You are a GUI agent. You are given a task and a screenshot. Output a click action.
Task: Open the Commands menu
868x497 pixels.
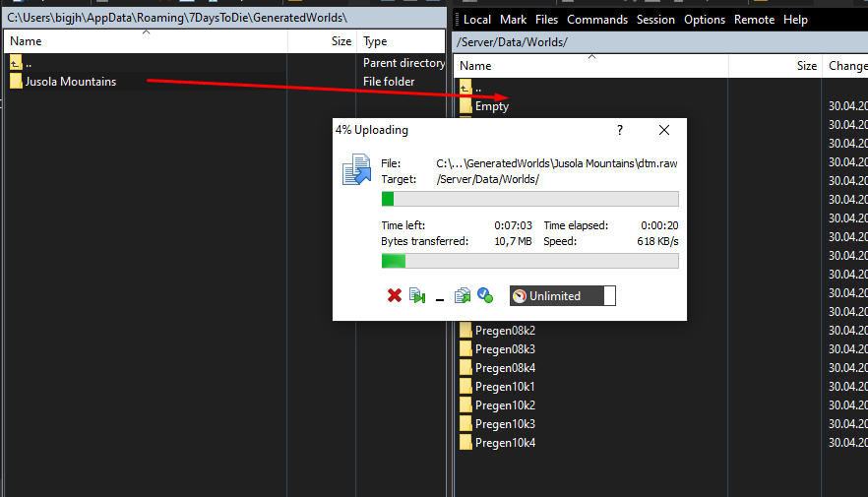(x=596, y=20)
